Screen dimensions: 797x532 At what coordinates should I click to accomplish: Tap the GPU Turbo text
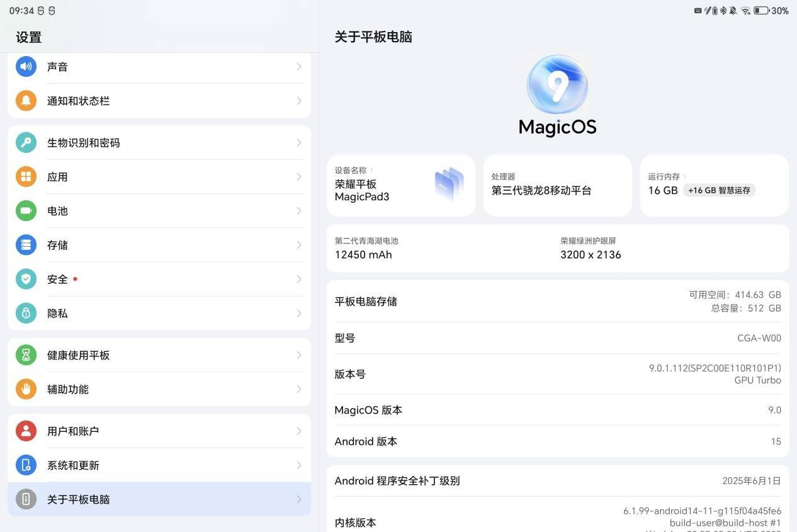click(x=757, y=380)
